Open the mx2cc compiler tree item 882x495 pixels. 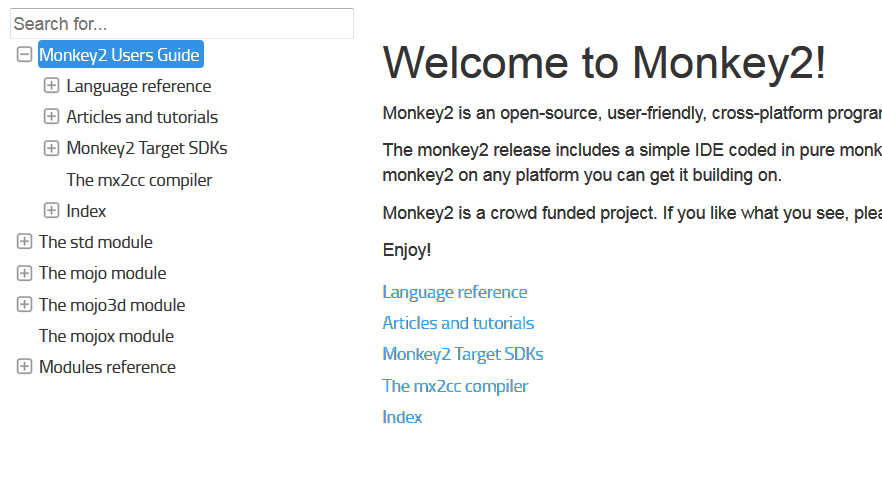[139, 180]
